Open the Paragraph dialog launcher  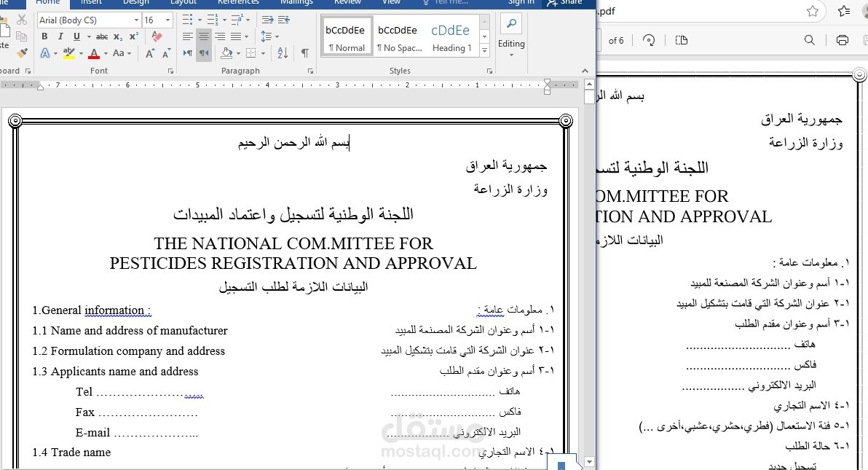click(x=310, y=71)
